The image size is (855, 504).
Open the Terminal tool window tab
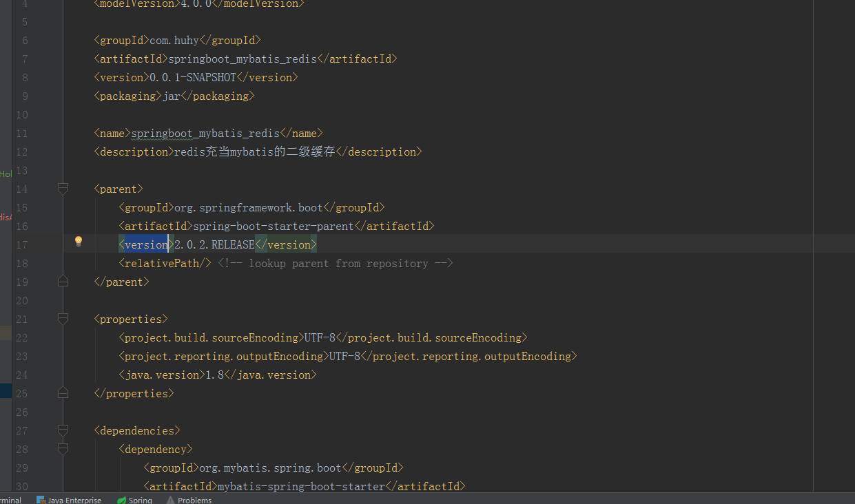point(10,501)
